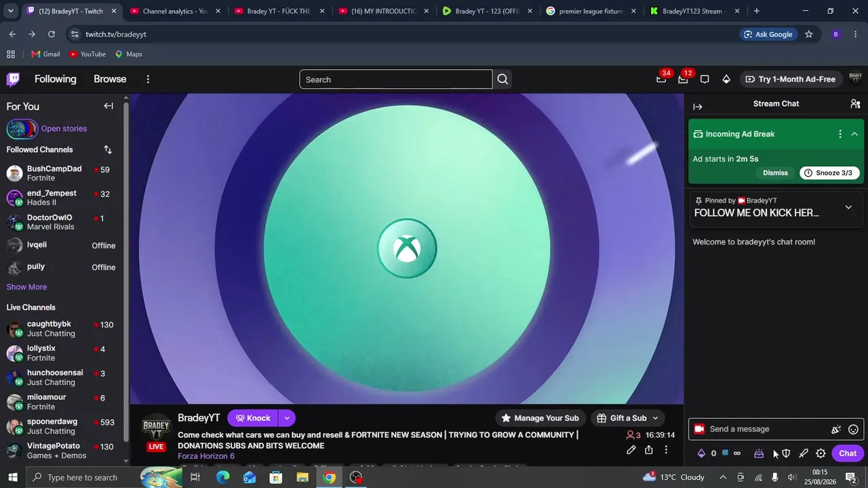The height and width of the screenshot is (488, 868).
Task: Open the BradeyYT profile avatar menu
Action: [x=855, y=79]
